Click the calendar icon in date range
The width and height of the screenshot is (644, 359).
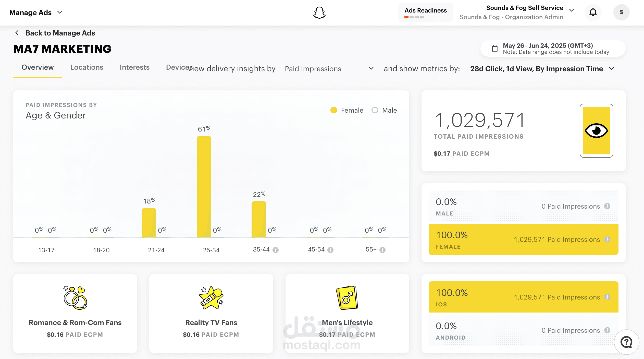(x=494, y=49)
